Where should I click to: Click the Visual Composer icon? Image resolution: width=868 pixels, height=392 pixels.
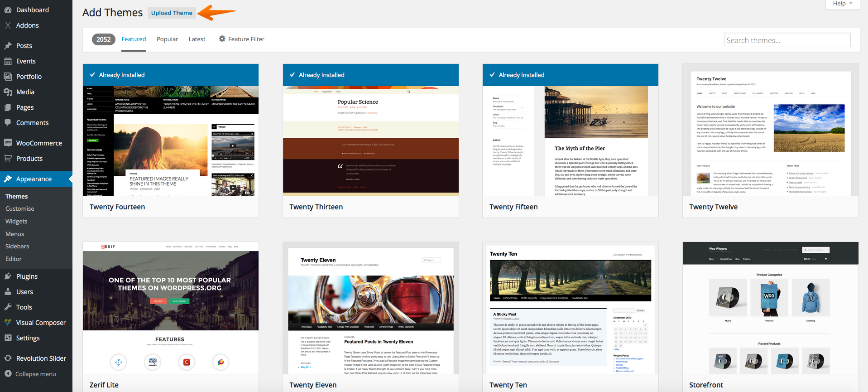(8, 323)
